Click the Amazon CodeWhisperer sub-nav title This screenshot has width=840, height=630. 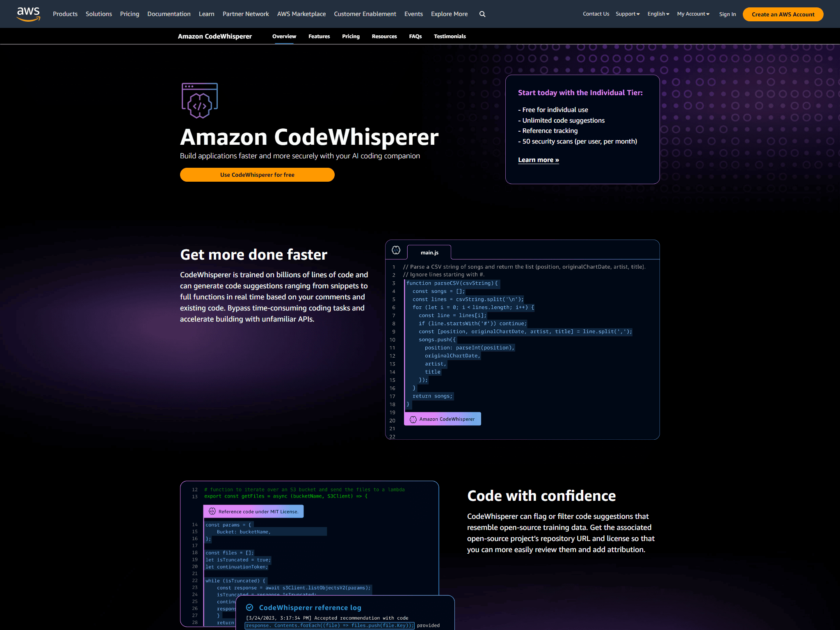coord(215,37)
